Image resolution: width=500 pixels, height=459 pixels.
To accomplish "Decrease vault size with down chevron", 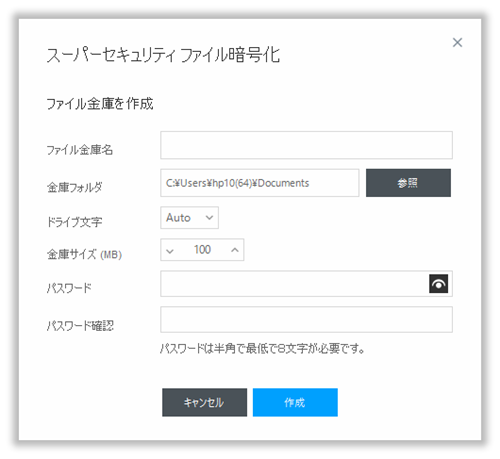I will click(170, 250).
